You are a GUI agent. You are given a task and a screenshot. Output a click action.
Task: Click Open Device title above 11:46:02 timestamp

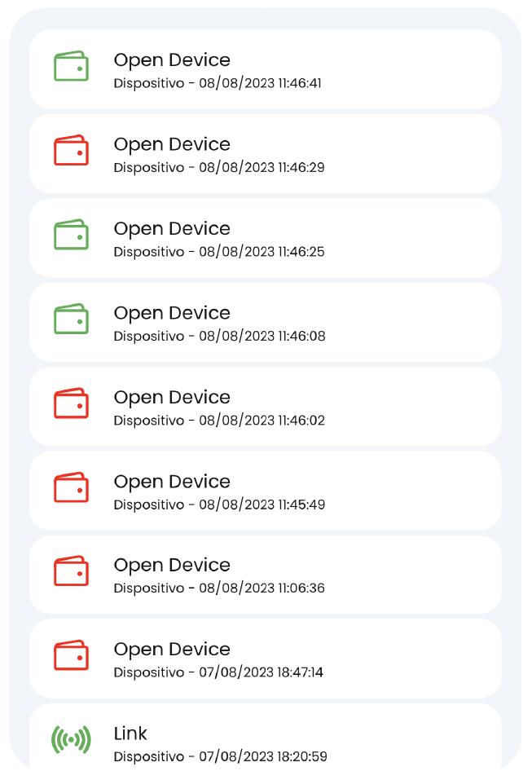point(172,398)
